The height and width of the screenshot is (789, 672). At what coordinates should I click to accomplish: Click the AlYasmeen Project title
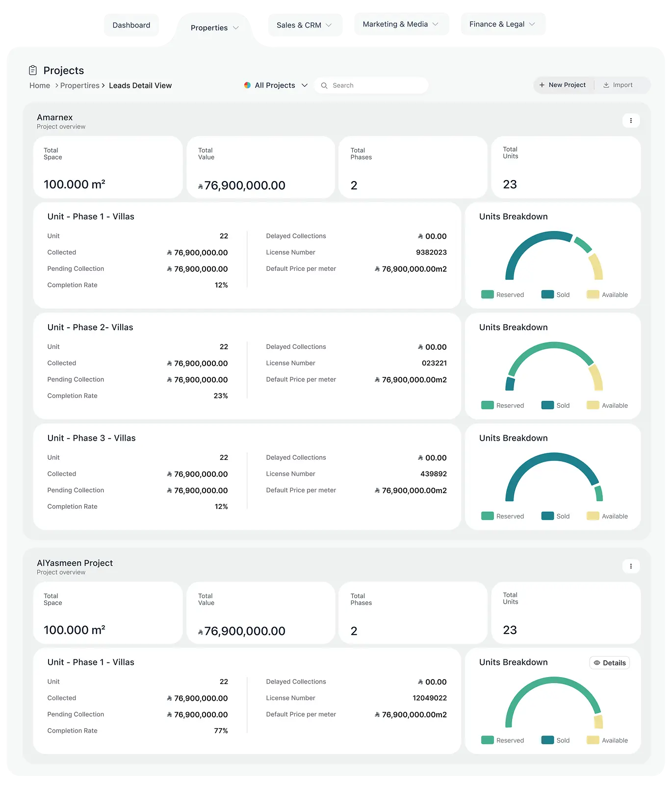click(75, 563)
